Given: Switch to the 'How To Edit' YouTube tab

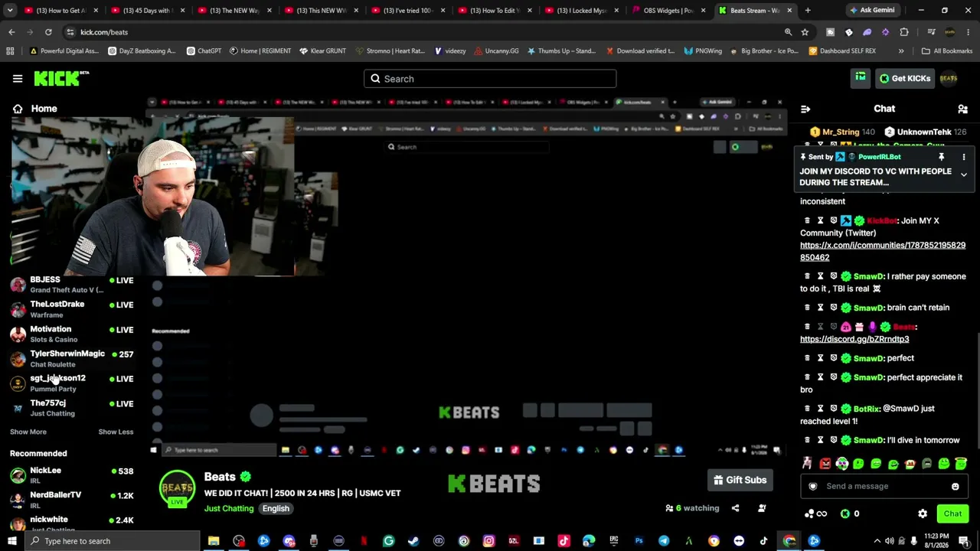Looking at the screenshot, I should (495, 11).
